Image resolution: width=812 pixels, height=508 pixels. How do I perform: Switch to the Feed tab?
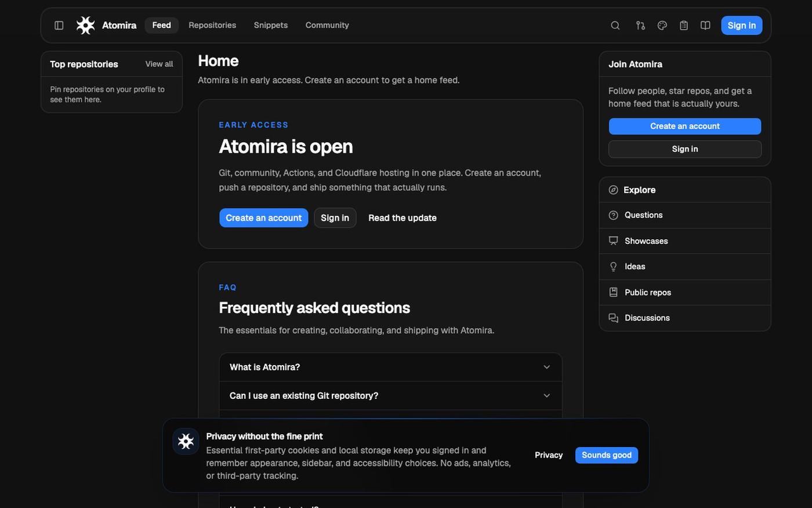[x=161, y=26]
